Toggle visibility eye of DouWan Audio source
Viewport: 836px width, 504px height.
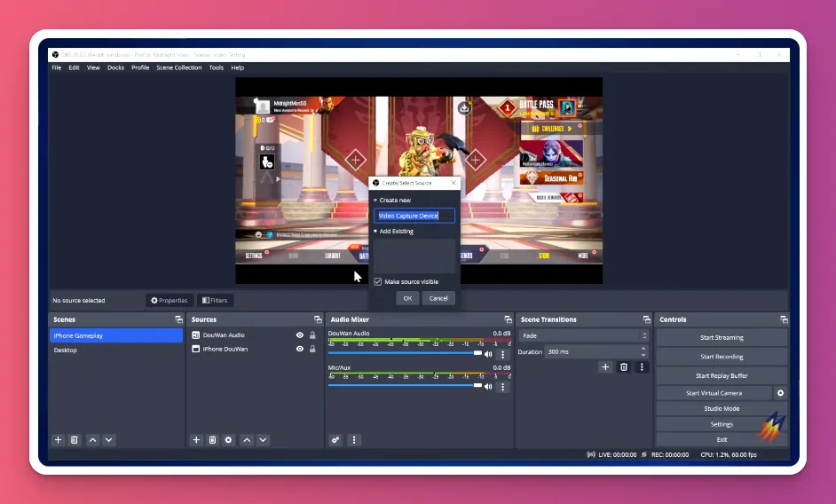point(300,335)
